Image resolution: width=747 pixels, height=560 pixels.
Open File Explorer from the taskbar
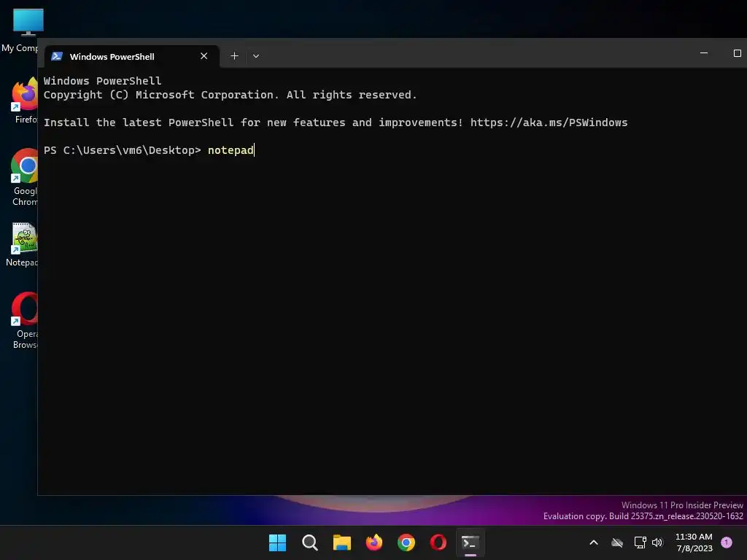(341, 542)
